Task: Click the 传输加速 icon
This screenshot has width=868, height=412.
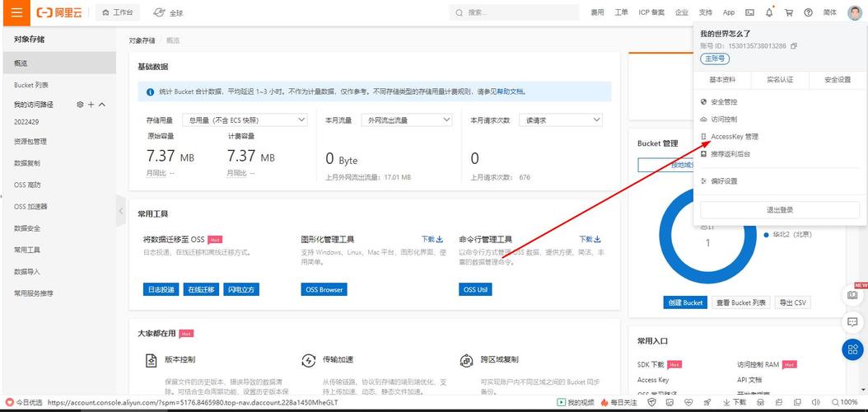Action: click(x=308, y=361)
